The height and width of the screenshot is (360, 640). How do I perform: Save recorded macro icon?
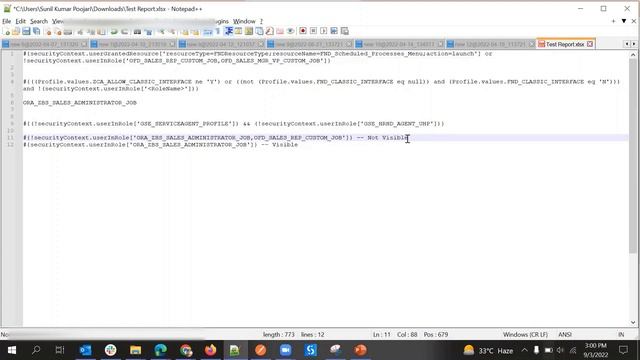345,31
